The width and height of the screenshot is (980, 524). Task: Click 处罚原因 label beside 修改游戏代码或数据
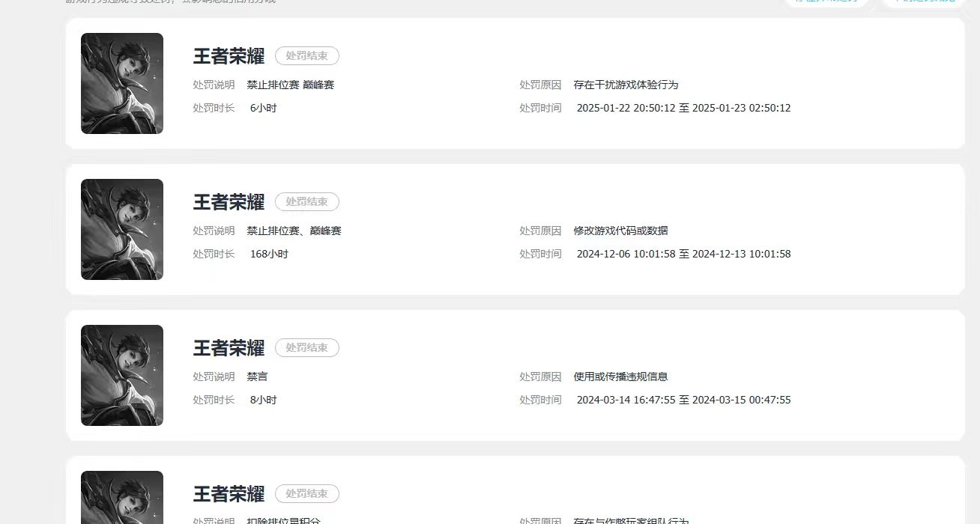(541, 231)
